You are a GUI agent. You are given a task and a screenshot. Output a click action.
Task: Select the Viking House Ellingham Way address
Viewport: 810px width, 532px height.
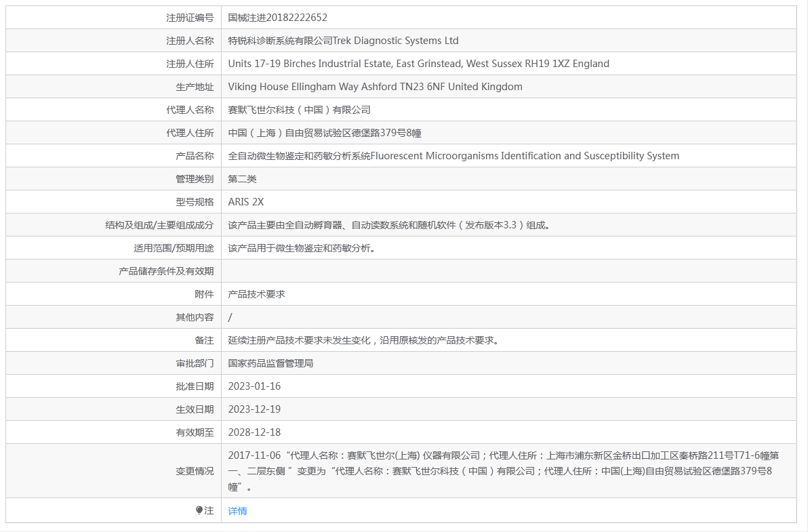click(375, 87)
